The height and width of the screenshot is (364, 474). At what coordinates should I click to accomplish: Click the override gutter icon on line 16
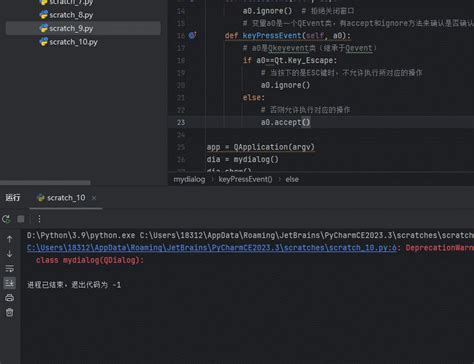(x=192, y=35)
